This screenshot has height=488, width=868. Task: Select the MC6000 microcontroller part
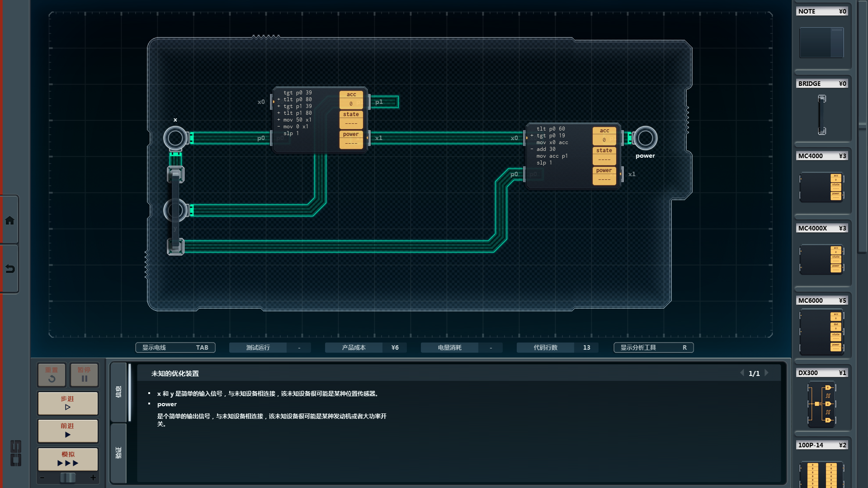tap(821, 332)
